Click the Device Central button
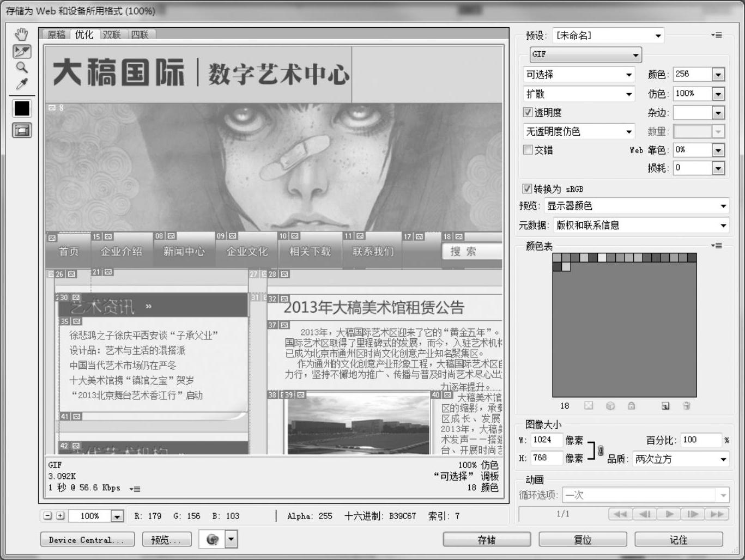745x560 pixels. [x=87, y=539]
